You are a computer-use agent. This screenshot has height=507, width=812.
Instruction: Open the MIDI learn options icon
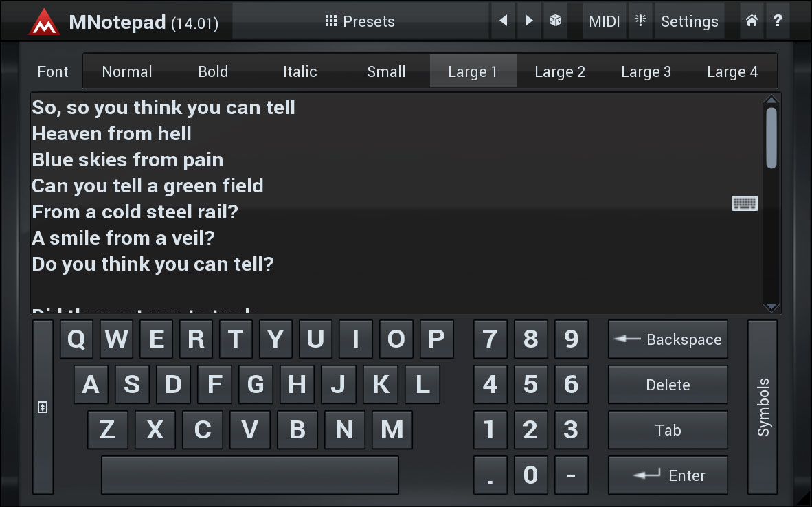640,21
